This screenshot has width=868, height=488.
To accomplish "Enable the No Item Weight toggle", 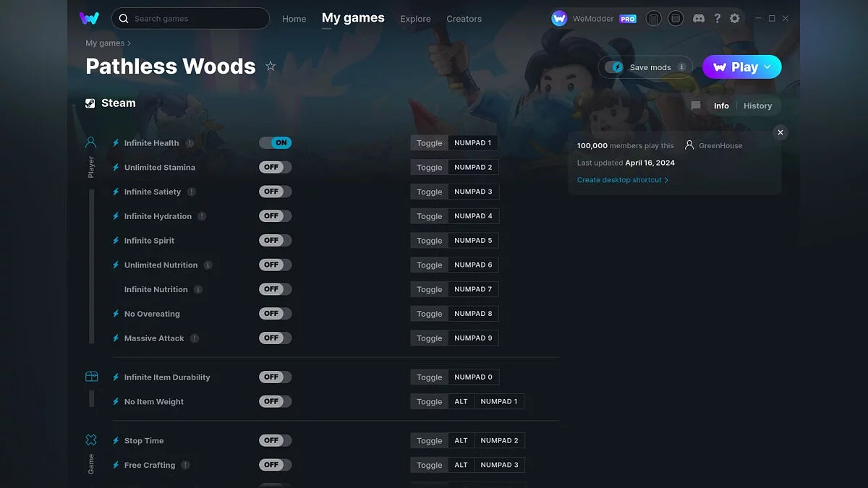I will [x=276, y=401].
